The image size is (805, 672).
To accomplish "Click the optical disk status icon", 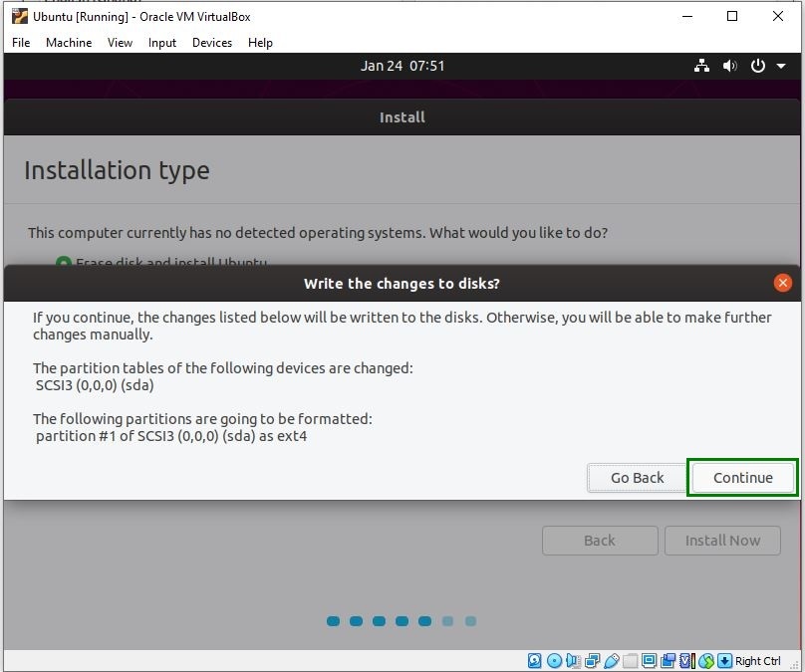I will (x=554, y=661).
